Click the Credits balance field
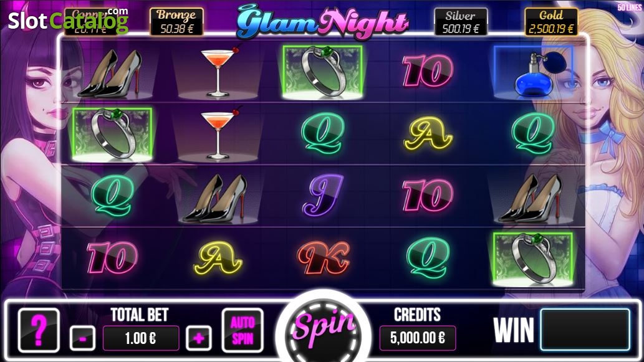The width and height of the screenshot is (644, 362). 417,338
